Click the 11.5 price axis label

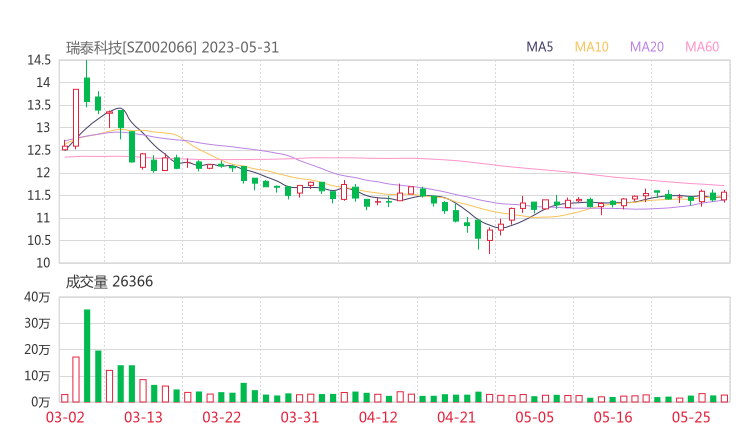point(39,195)
